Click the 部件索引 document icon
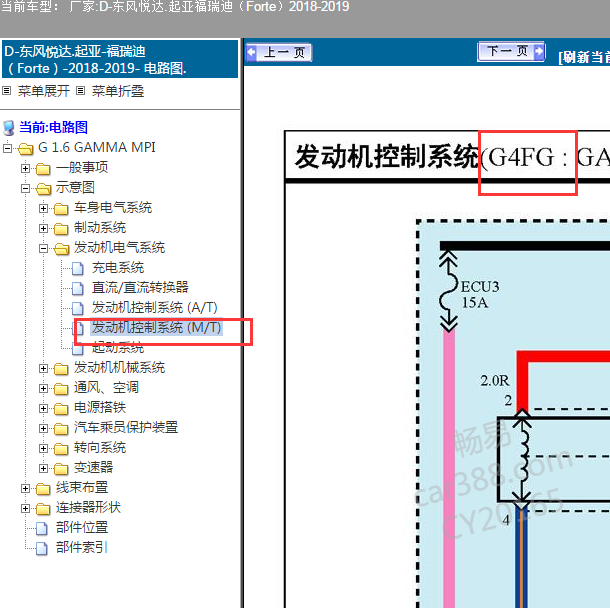The width and height of the screenshot is (610, 608). click(42, 549)
